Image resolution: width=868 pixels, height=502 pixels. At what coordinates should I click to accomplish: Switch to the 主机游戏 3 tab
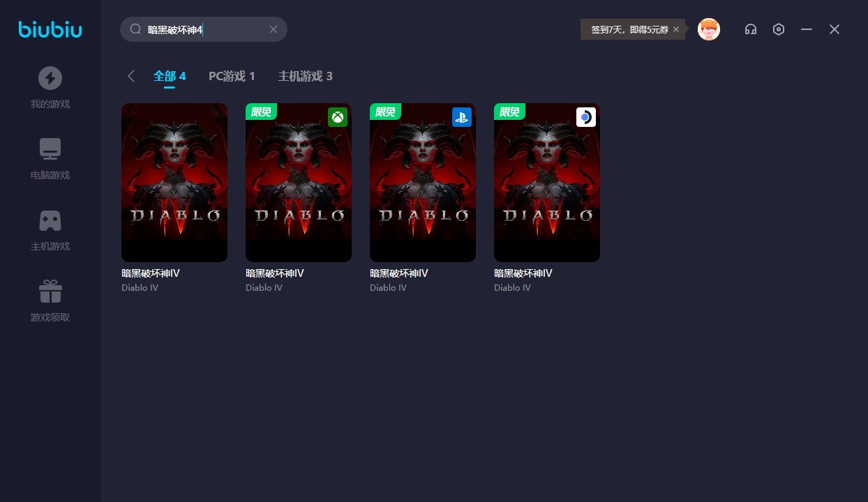pos(305,76)
